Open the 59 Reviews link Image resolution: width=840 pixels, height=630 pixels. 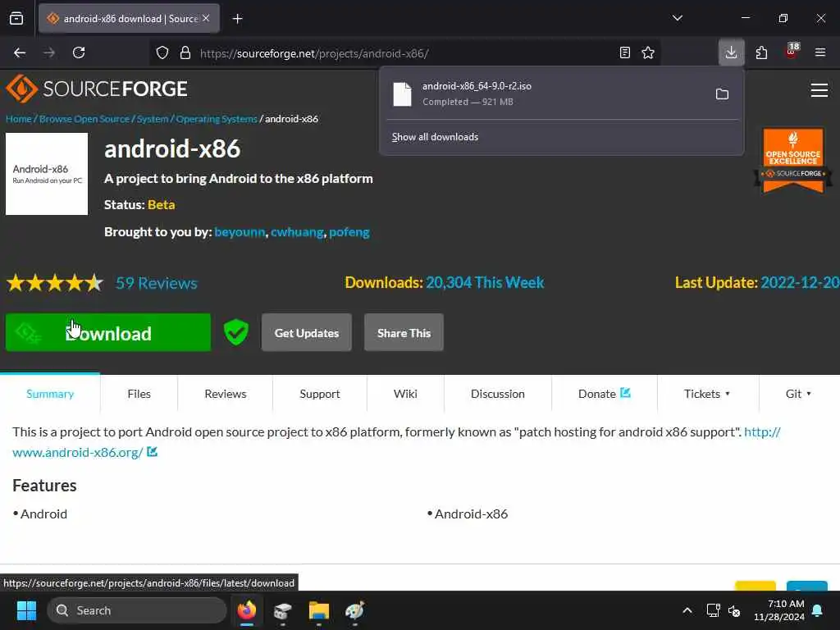click(157, 283)
